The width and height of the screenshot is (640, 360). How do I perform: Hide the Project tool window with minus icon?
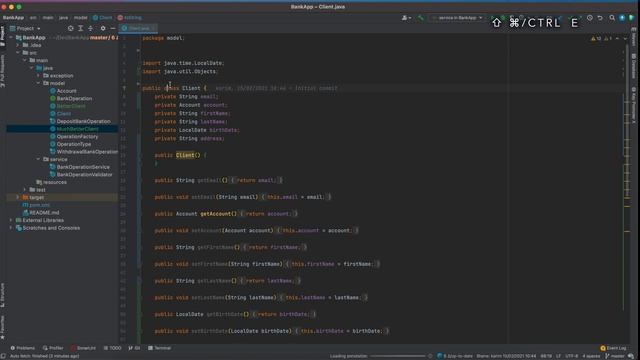coord(113,28)
